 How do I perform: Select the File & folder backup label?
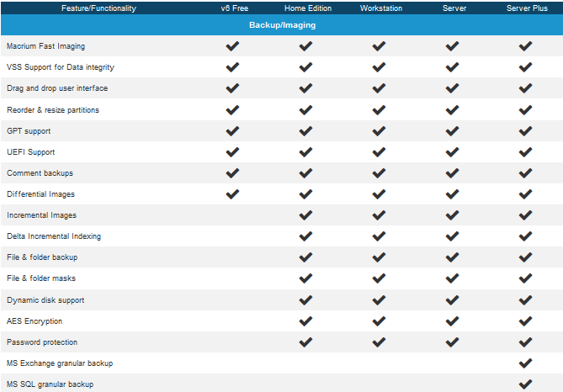[42, 257]
